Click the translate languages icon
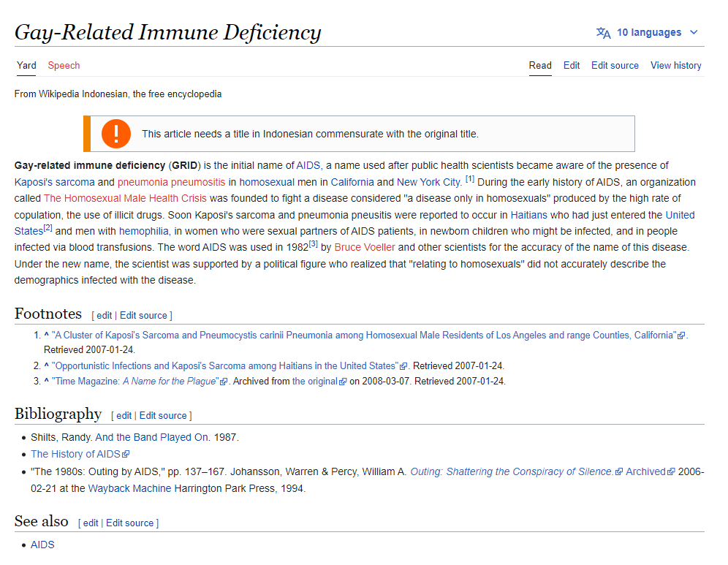Screen dimensions: 728x565 (x=603, y=33)
